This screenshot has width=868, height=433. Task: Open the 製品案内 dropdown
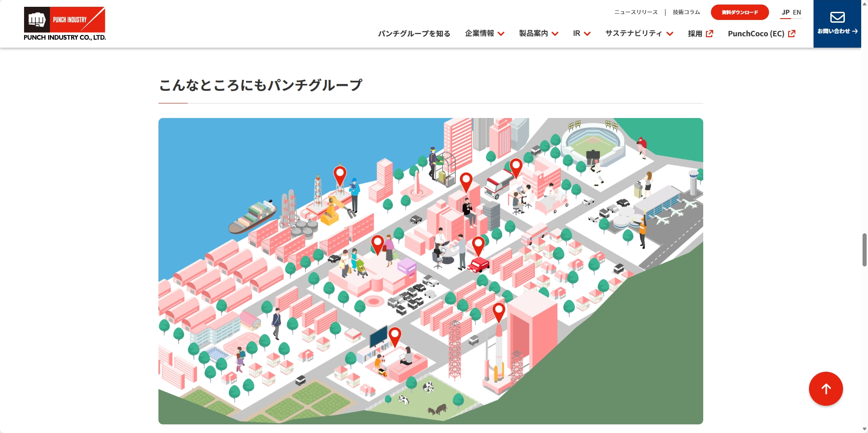coord(534,34)
